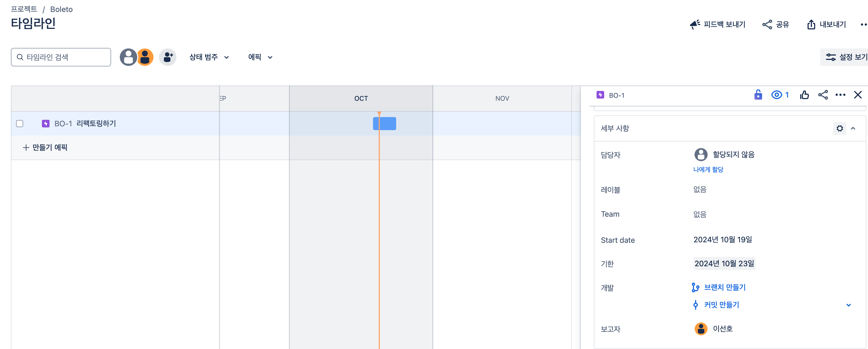Image resolution: width=868 pixels, height=349 pixels.
Task: Open the 상태 범주 dropdown
Action: (x=209, y=57)
